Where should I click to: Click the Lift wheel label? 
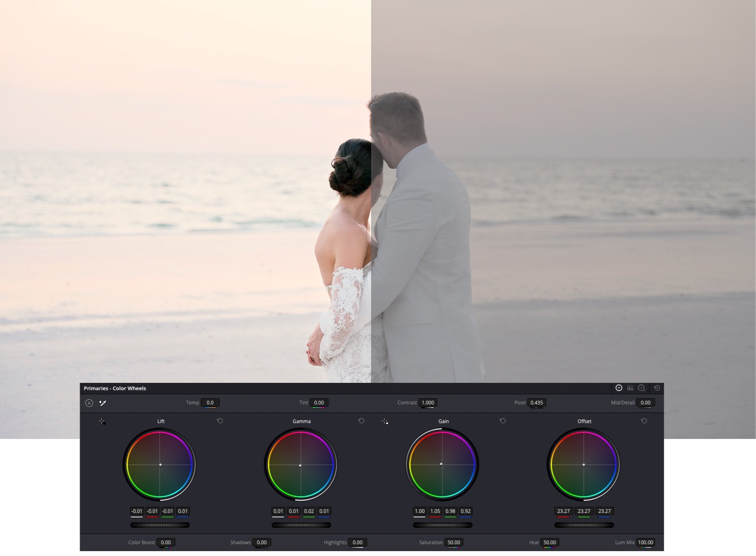(x=161, y=421)
